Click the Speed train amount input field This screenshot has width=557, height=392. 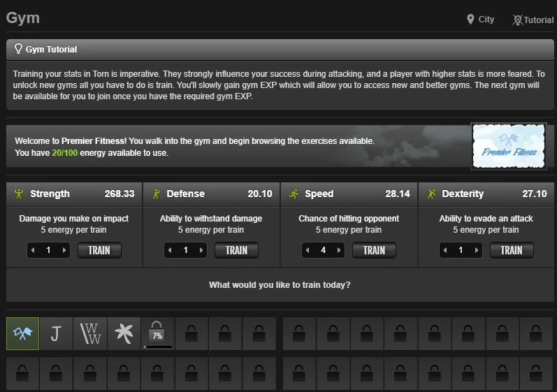[323, 250]
